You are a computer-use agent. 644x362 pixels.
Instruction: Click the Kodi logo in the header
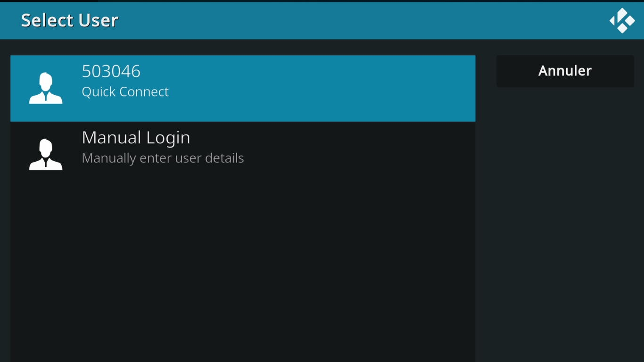point(622,21)
